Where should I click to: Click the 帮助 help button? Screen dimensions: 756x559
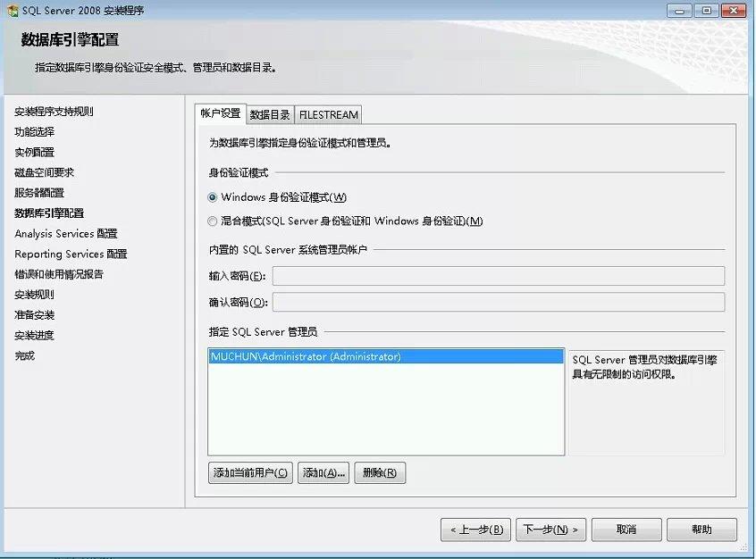tap(702, 530)
